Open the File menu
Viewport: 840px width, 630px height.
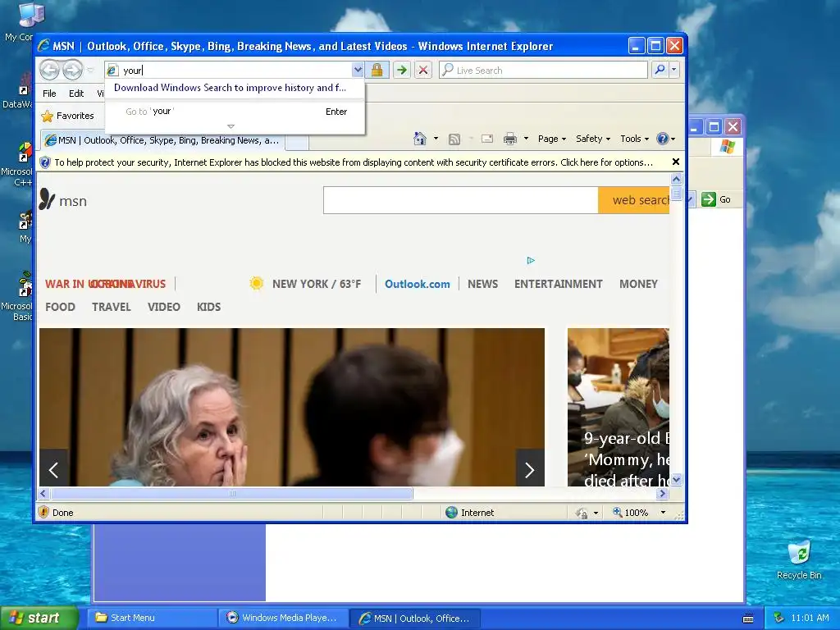(x=49, y=94)
